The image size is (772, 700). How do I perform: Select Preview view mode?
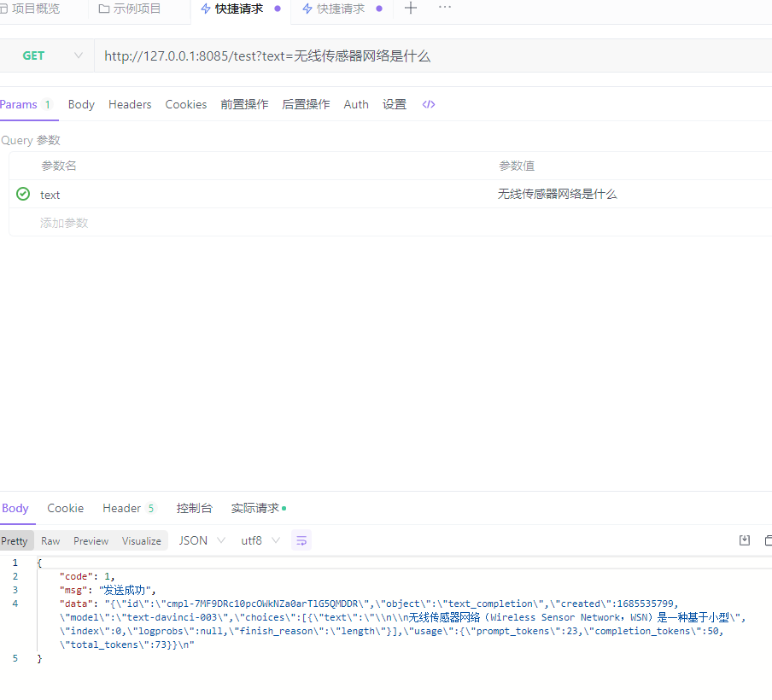91,541
